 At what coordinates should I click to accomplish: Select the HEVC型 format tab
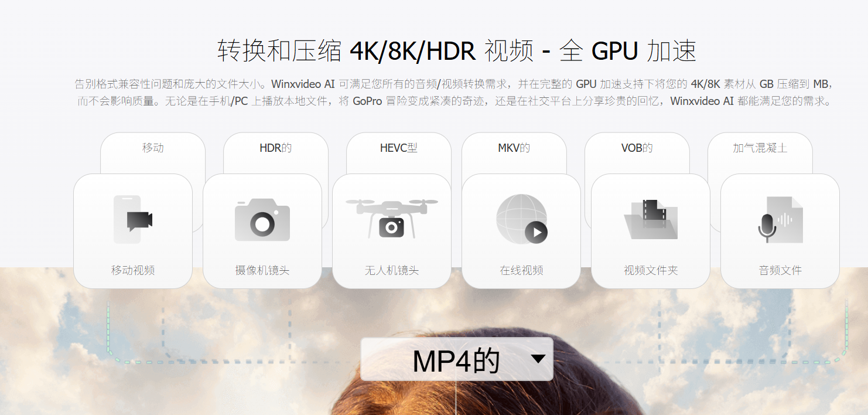399,148
